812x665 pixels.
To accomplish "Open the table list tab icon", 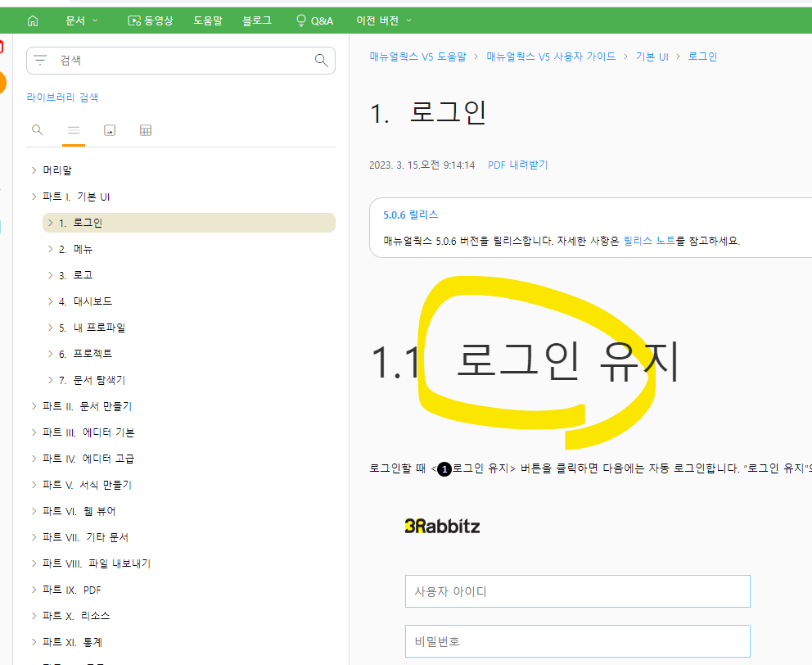I will click(x=146, y=130).
